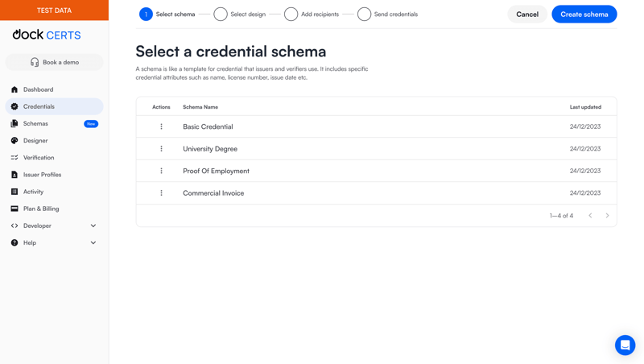Image resolution: width=644 pixels, height=364 pixels.
Task: Click the Plan & Billing card icon
Action: tap(14, 209)
